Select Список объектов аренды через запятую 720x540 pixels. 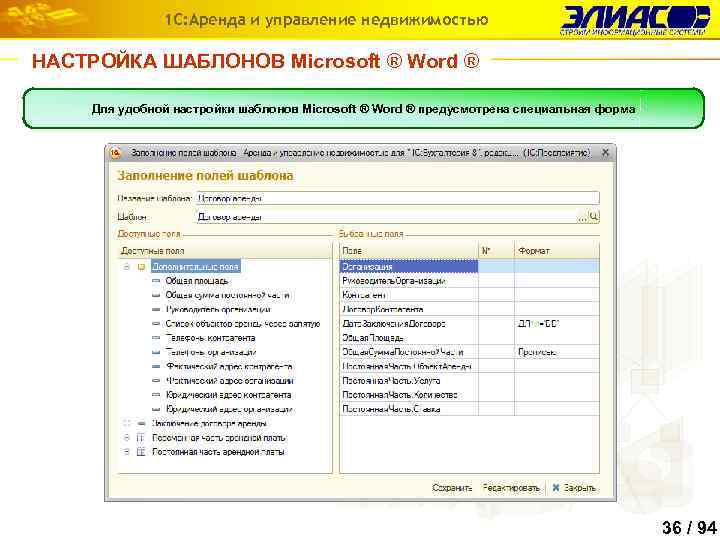(x=243, y=324)
